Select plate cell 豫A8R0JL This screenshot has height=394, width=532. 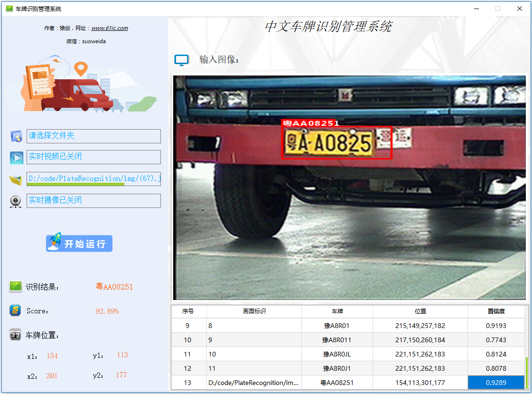tap(337, 354)
